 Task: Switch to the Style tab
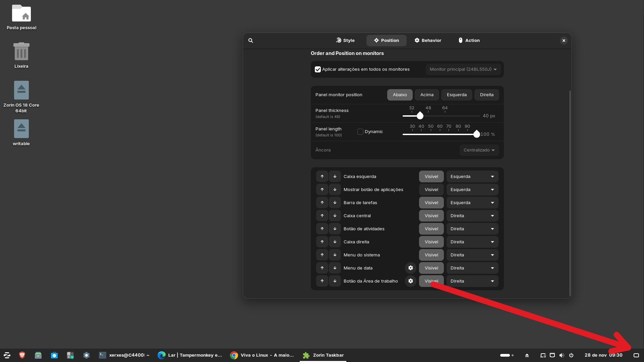345,41
